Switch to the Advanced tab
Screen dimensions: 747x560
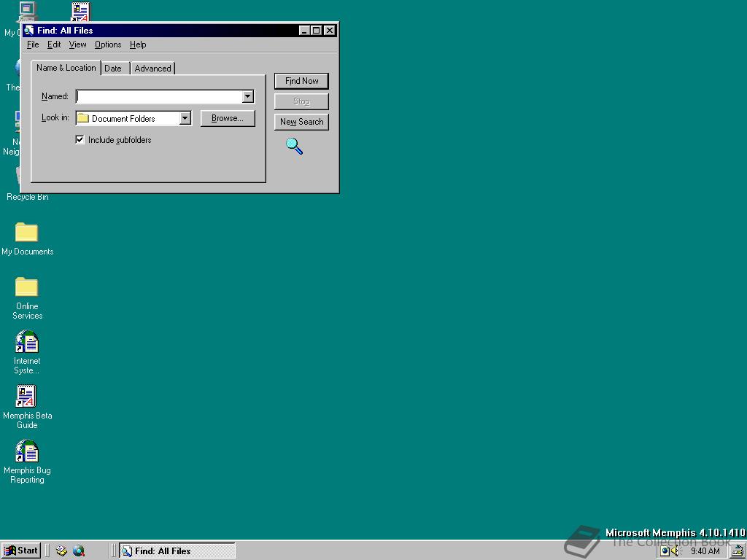152,68
